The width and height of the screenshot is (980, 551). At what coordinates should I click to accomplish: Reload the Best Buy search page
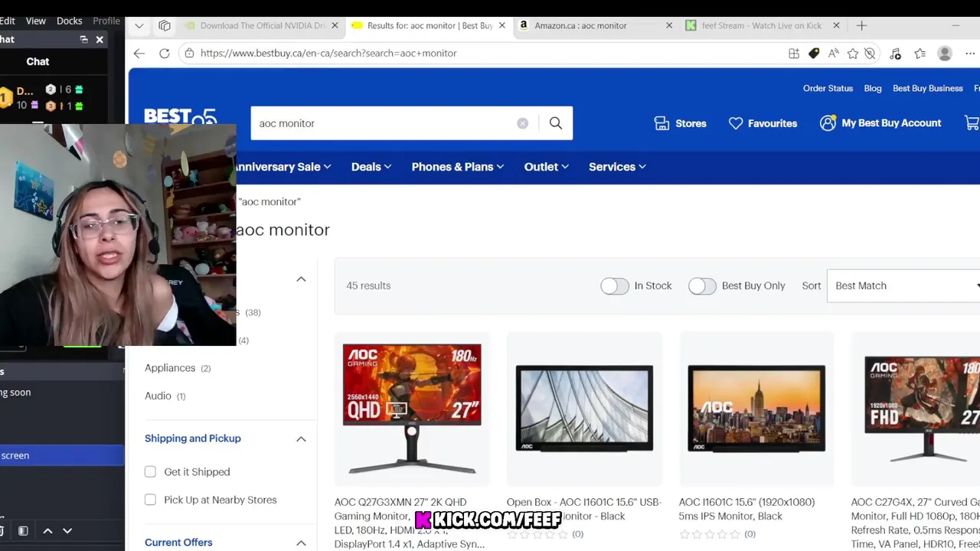[x=164, y=53]
